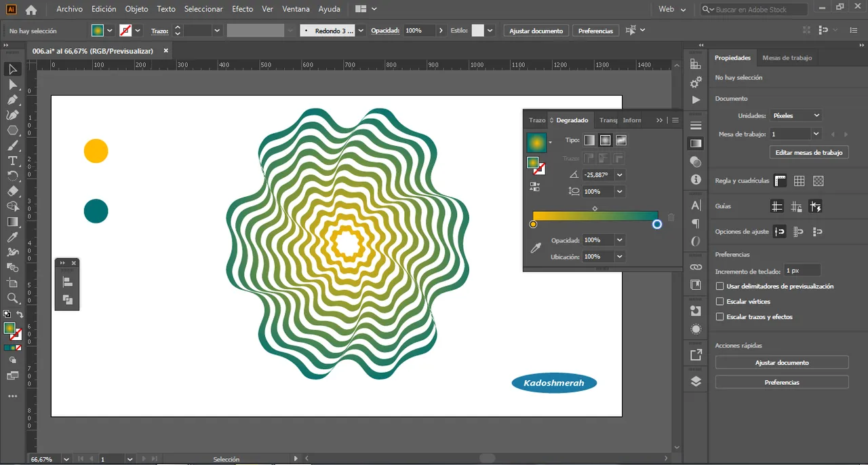The height and width of the screenshot is (465, 868).
Task: Open the zoom level 66,67% dropdown
Action: pos(66,459)
